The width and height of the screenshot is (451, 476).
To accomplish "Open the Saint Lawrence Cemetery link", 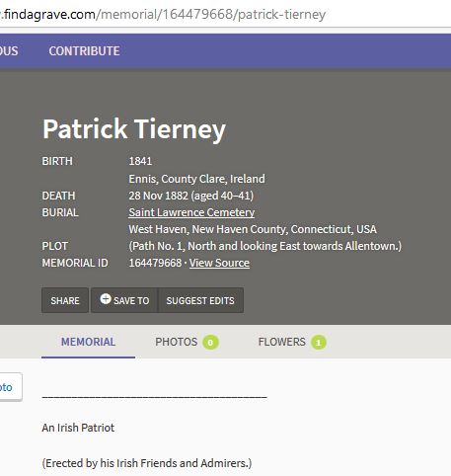I will coord(191,212).
